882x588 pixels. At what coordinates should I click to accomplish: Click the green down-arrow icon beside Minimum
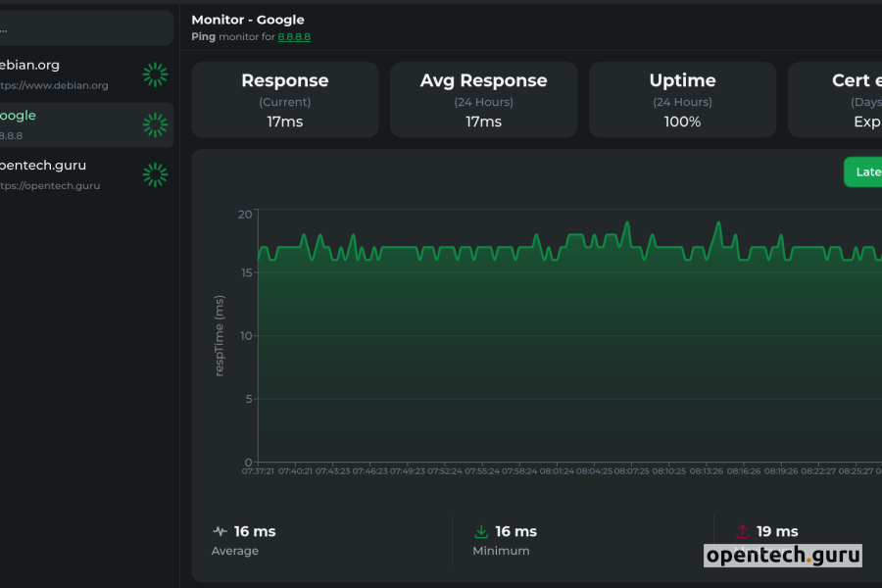[480, 530]
